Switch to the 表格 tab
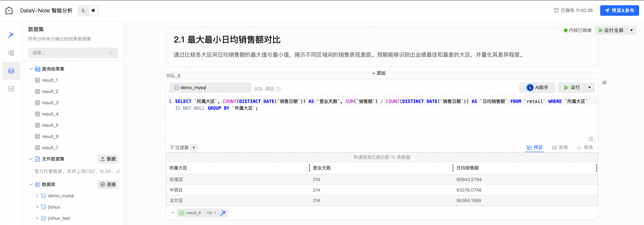The width and height of the screenshot is (644, 225). (560, 147)
